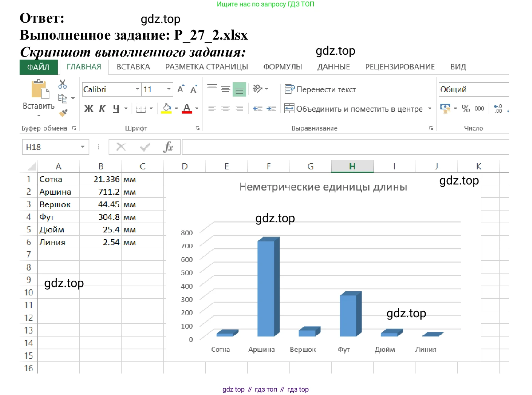The height and width of the screenshot is (395, 532).
Task: Click cell containing Аршина
Action: (58, 192)
